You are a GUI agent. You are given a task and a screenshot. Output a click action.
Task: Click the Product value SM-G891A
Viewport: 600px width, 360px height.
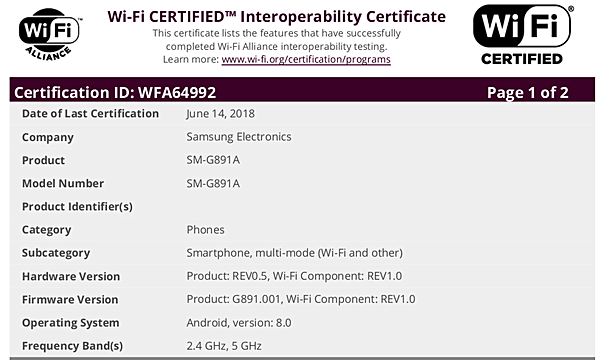click(213, 160)
